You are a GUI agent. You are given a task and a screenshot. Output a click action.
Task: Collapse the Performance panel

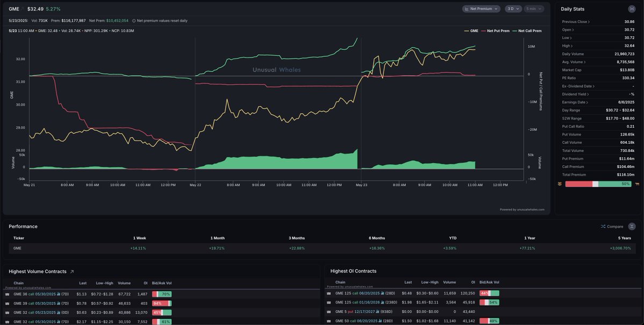click(632, 226)
